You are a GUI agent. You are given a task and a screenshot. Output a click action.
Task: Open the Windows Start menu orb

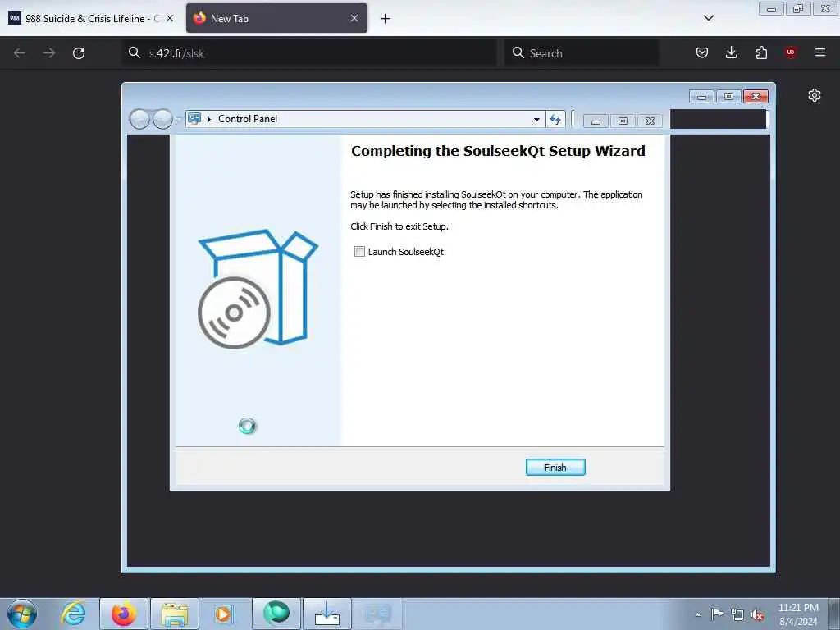tap(22, 614)
